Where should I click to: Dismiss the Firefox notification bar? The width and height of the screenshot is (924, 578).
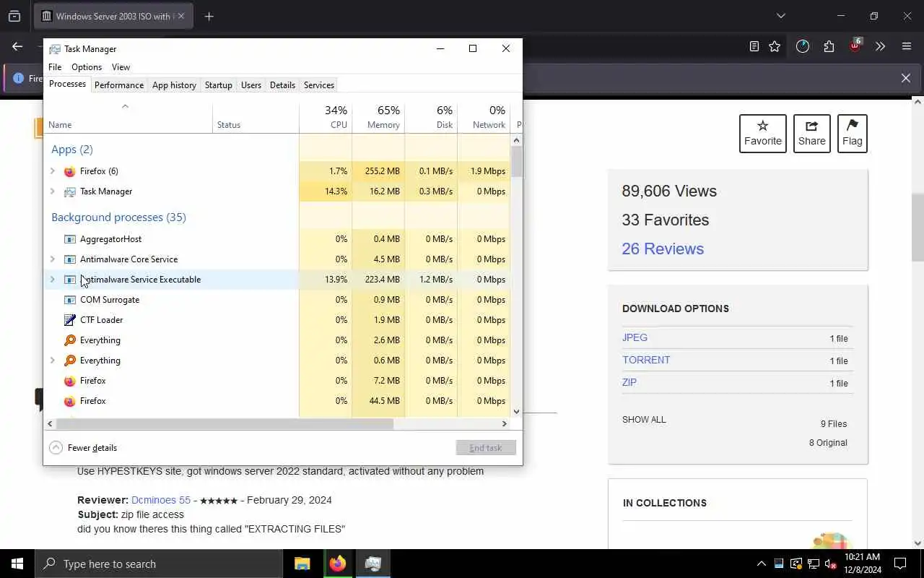pyautogui.click(x=905, y=78)
